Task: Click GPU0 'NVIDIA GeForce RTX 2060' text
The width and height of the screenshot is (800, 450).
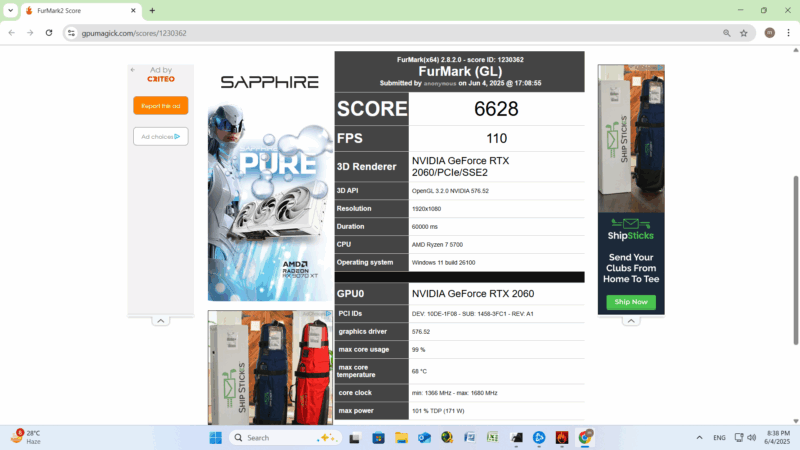Action: coord(473,293)
